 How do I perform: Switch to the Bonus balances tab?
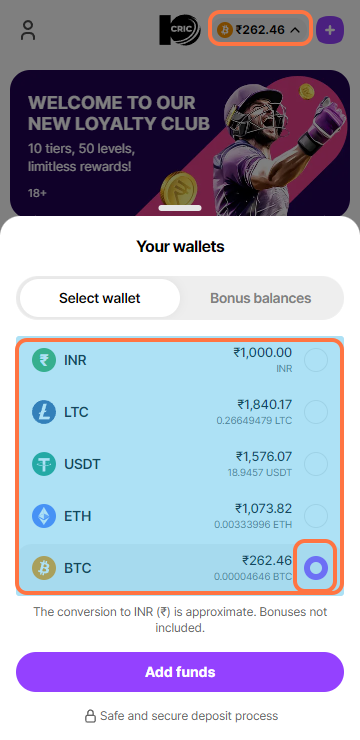coord(260,298)
